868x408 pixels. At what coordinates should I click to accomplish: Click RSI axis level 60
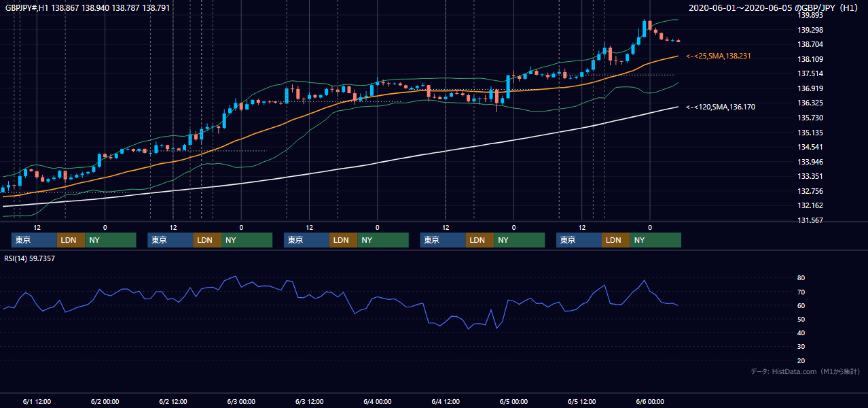[x=801, y=305]
